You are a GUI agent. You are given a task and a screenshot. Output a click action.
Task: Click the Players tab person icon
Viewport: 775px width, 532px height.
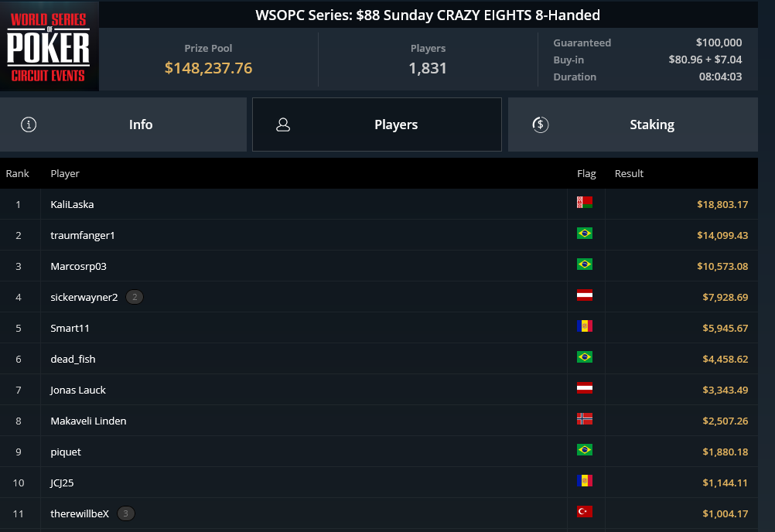point(283,124)
